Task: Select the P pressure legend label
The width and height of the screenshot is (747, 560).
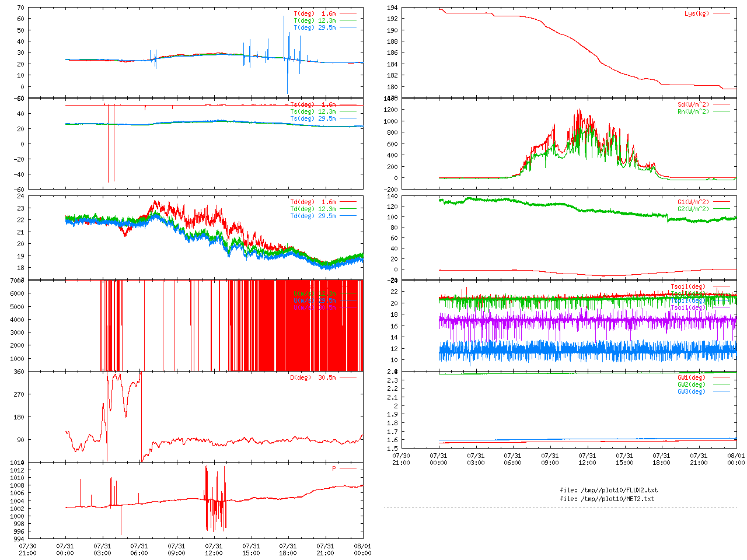Action: 334,468
